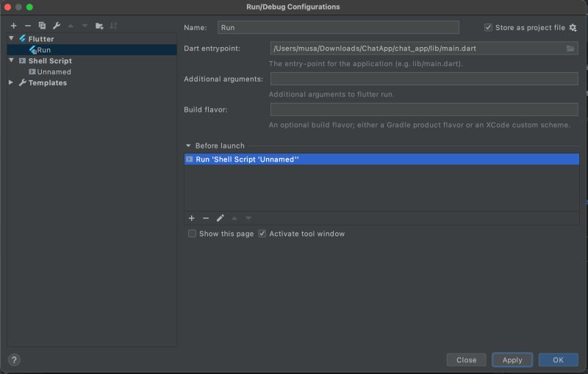Move before launch task up
The image size is (588, 374).
[234, 218]
